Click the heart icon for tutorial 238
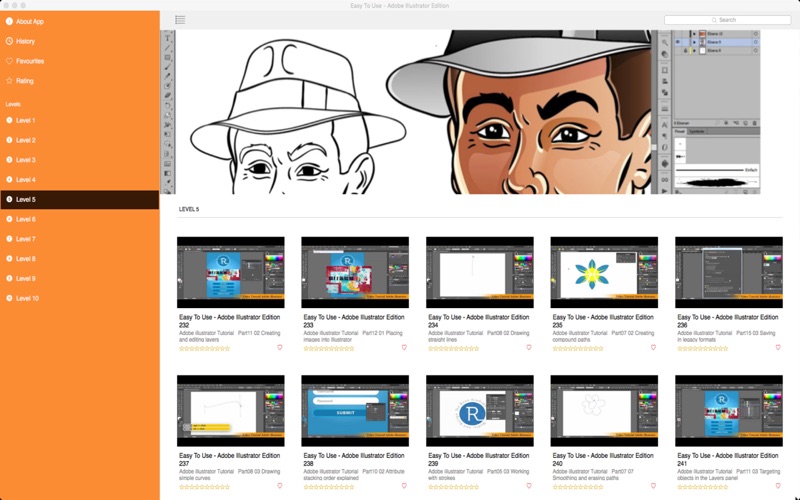800x500 pixels. tap(404, 486)
